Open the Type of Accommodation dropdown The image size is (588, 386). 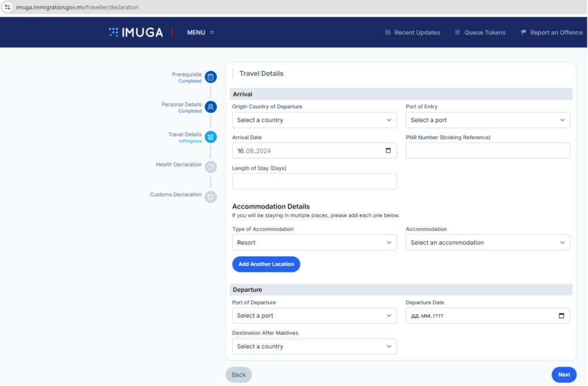(314, 243)
